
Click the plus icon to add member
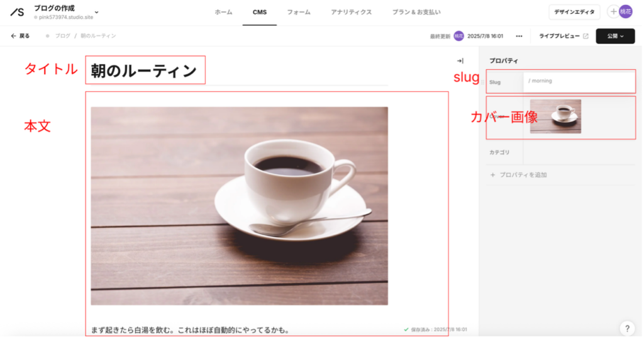(613, 12)
